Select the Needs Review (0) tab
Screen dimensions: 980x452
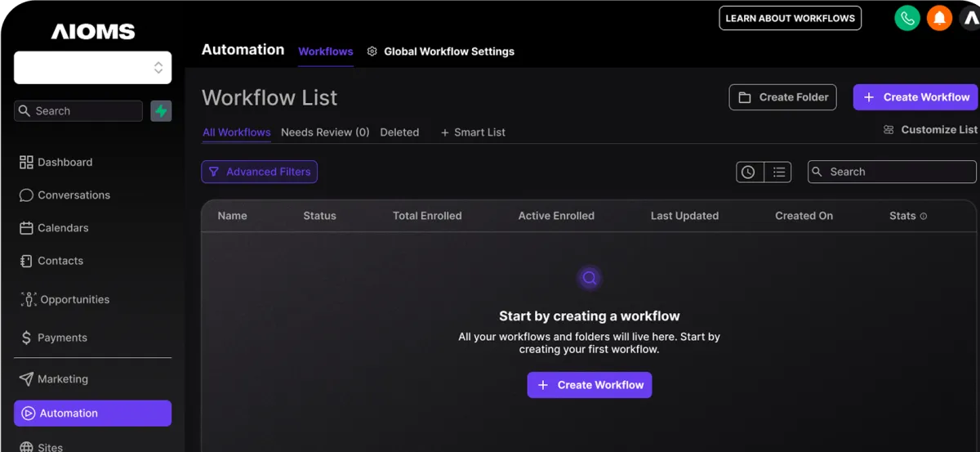coord(325,132)
